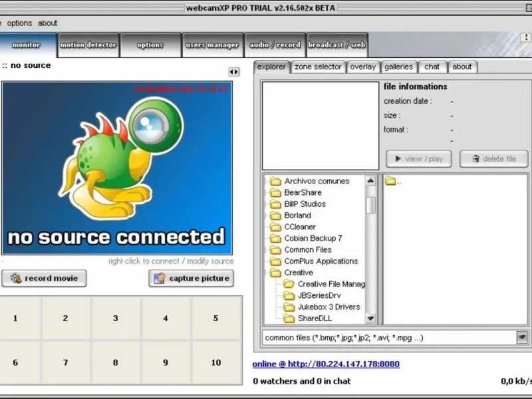Click the capture picture button
The image size is (532, 399).
192,278
